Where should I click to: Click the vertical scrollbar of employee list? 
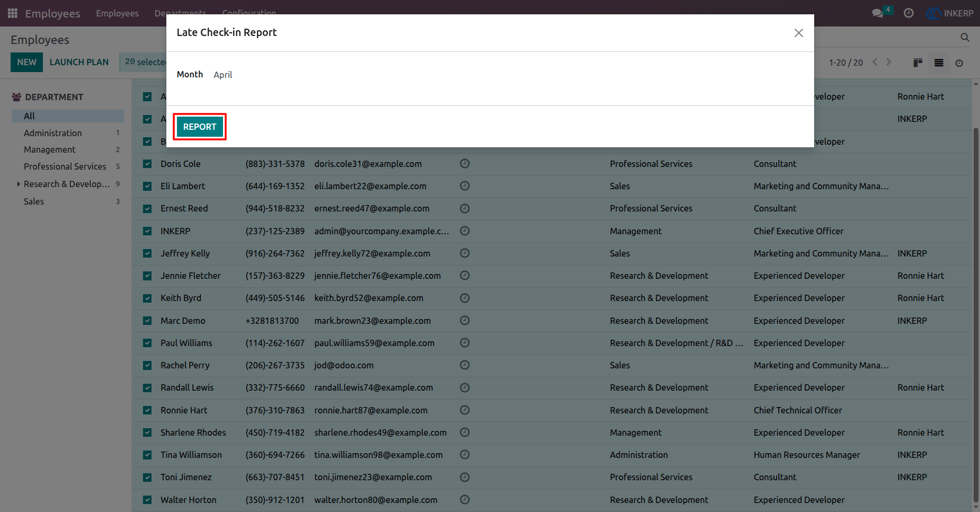click(976, 314)
